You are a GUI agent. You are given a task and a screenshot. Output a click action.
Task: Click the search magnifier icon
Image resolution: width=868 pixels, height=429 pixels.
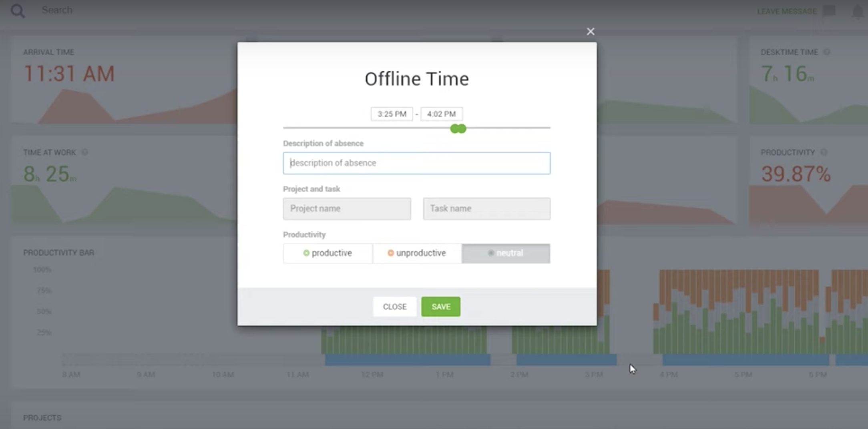[18, 11]
